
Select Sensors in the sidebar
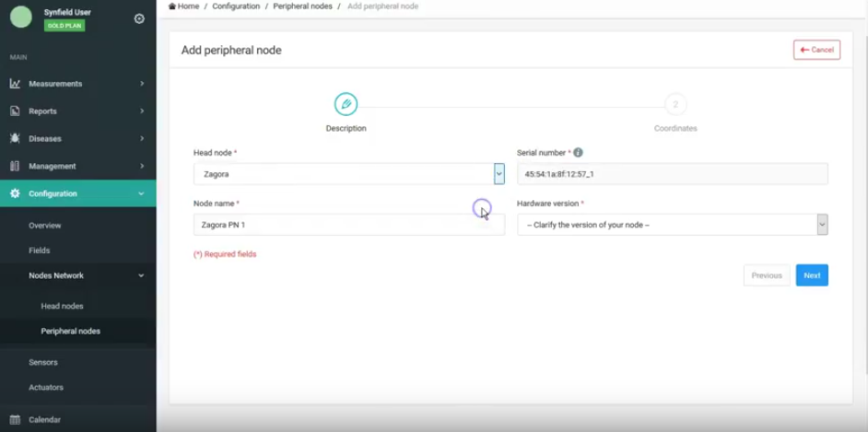point(43,362)
